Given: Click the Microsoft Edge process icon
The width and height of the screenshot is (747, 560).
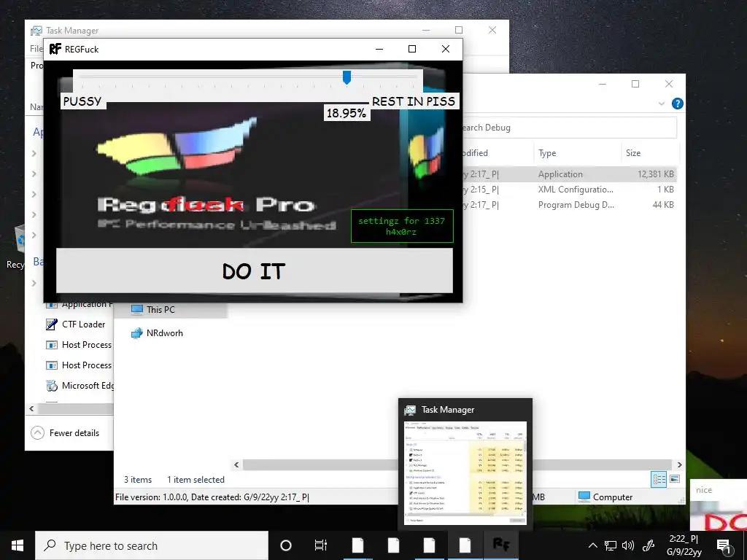Looking at the screenshot, I should coord(52,386).
